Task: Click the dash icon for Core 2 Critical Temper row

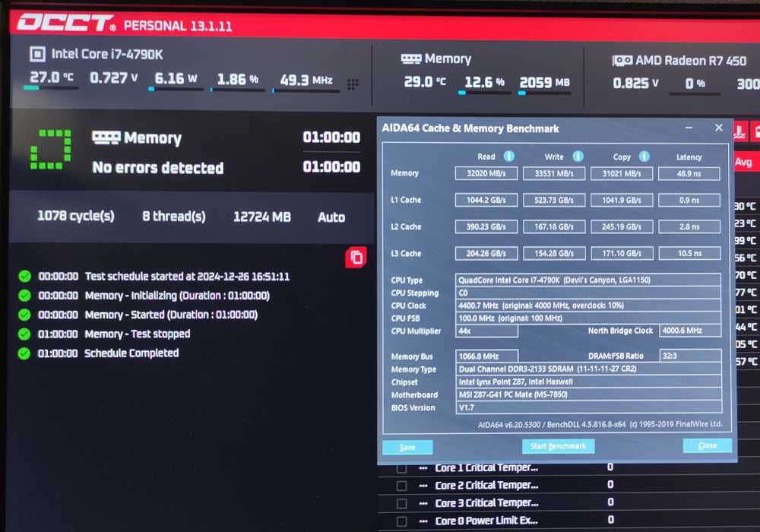Action: click(x=423, y=486)
